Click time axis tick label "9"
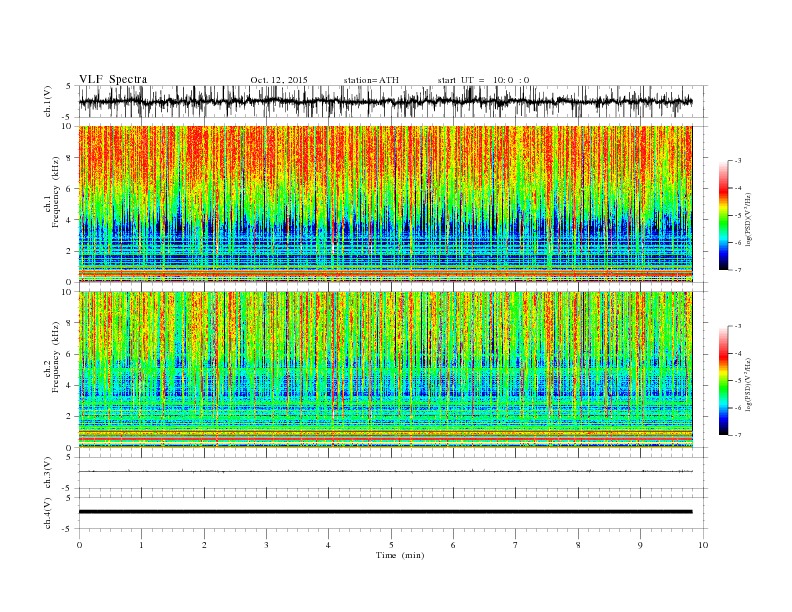 pos(640,545)
